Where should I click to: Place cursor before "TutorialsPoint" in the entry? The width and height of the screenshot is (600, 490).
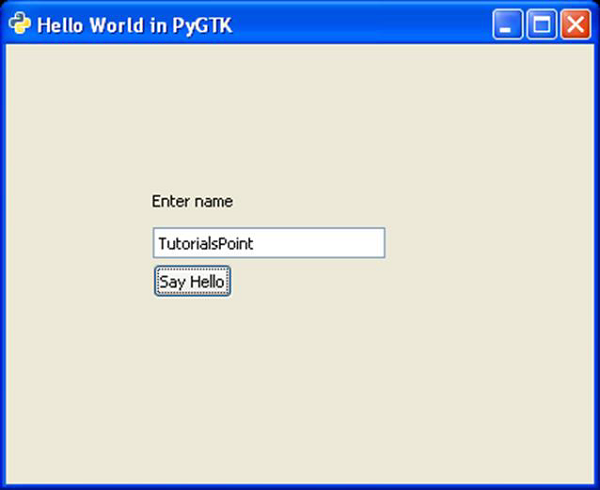(158, 243)
